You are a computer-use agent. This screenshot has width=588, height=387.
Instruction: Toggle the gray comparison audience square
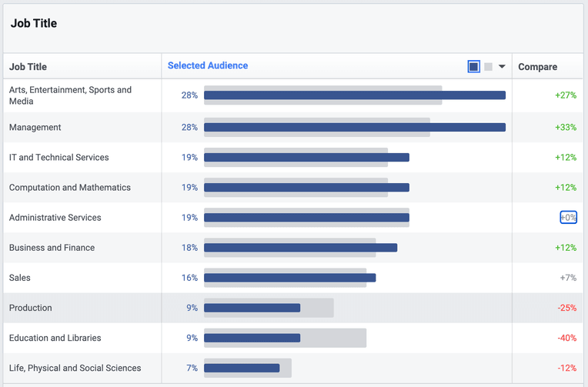click(488, 67)
